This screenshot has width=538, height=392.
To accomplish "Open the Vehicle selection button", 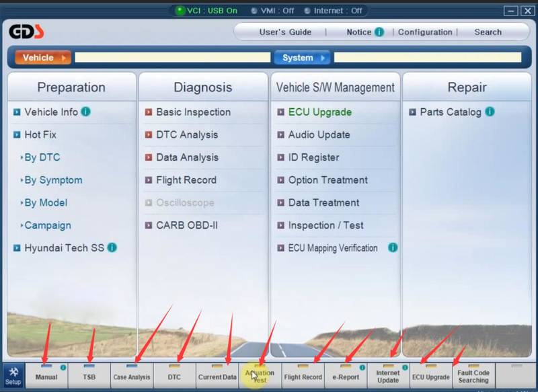I will 43,58.
